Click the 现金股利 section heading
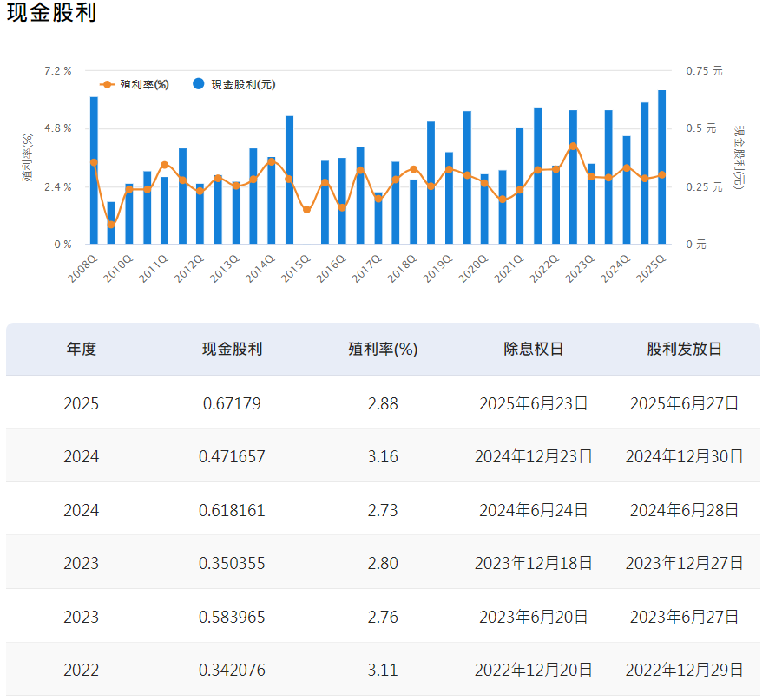 [52, 14]
